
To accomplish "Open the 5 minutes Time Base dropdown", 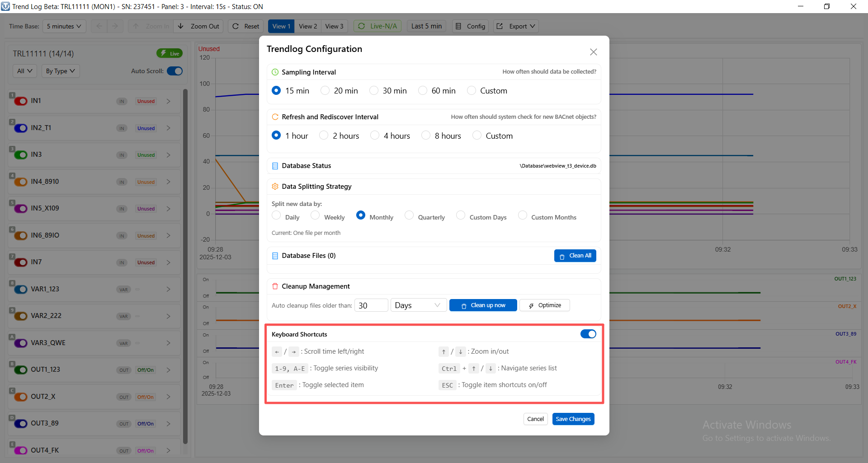I will [64, 26].
